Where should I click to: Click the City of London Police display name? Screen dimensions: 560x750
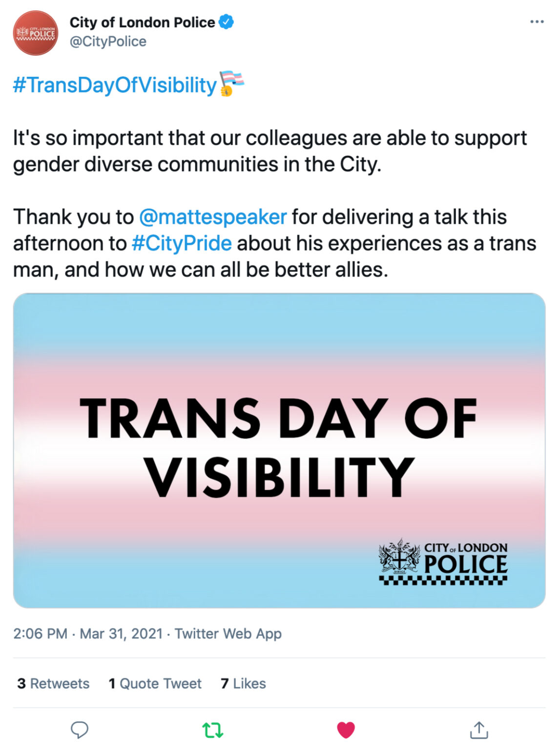142,22
